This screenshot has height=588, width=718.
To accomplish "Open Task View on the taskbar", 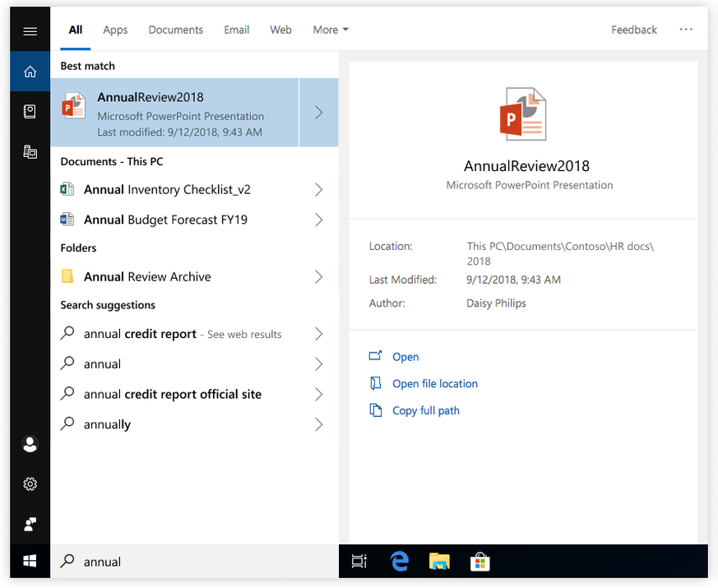I will click(359, 561).
